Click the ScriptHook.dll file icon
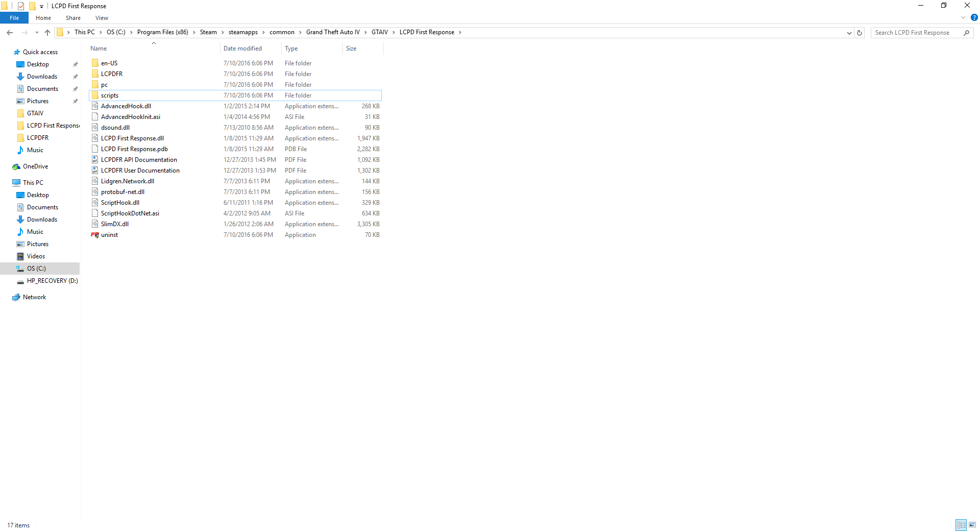 [x=95, y=203]
